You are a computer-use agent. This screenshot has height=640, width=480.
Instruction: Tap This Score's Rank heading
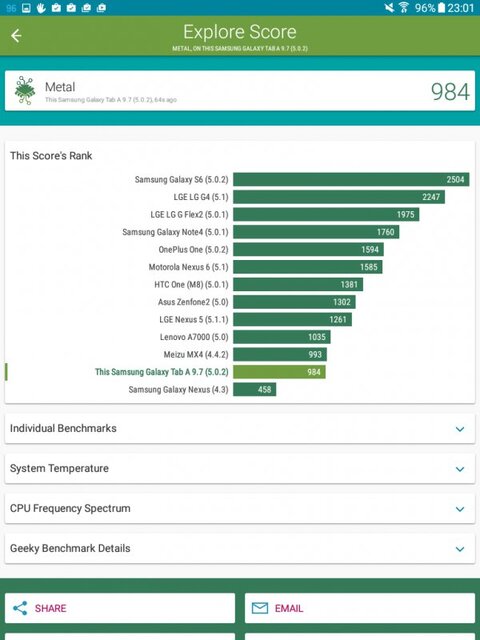point(51,156)
